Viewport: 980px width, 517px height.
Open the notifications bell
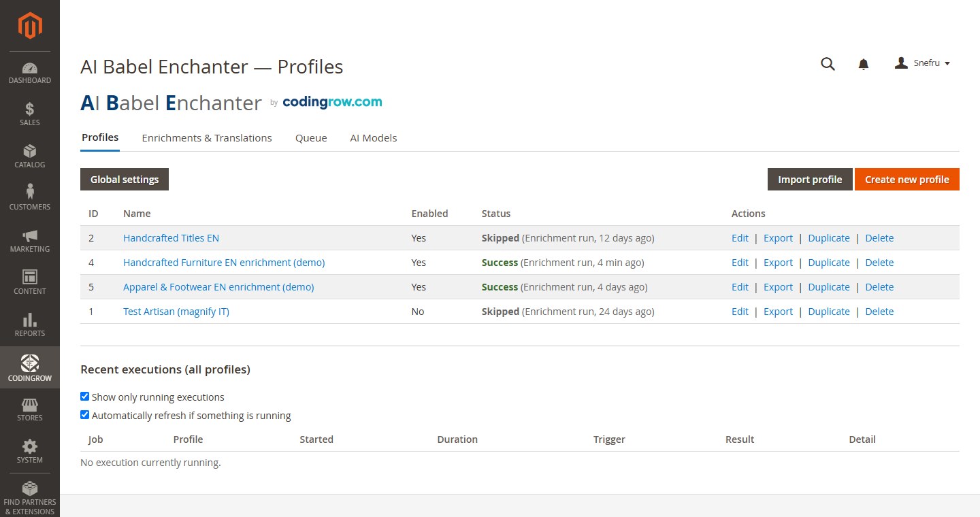pos(864,64)
